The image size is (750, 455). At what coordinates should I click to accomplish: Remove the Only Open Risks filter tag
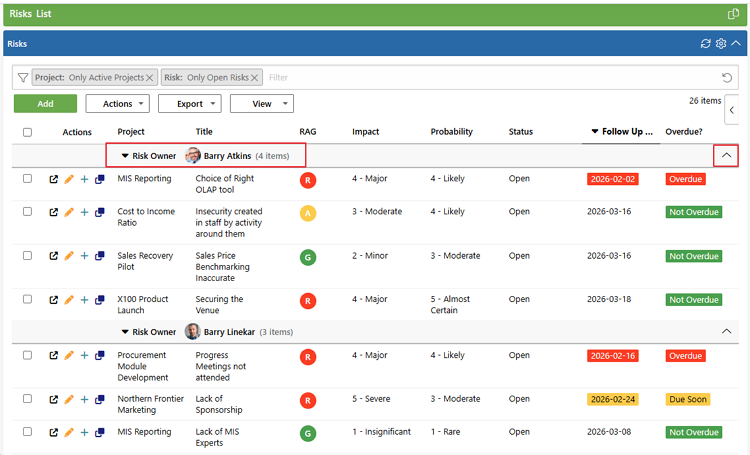point(257,77)
